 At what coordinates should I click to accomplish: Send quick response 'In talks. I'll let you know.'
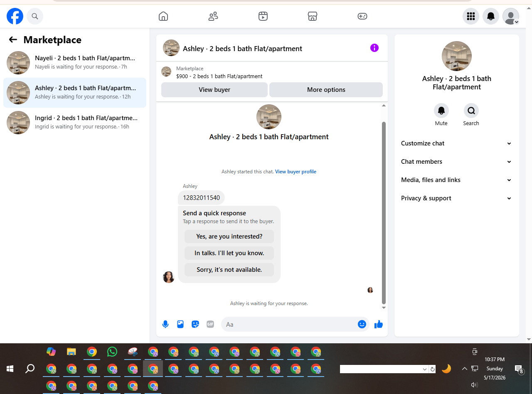[x=229, y=253]
